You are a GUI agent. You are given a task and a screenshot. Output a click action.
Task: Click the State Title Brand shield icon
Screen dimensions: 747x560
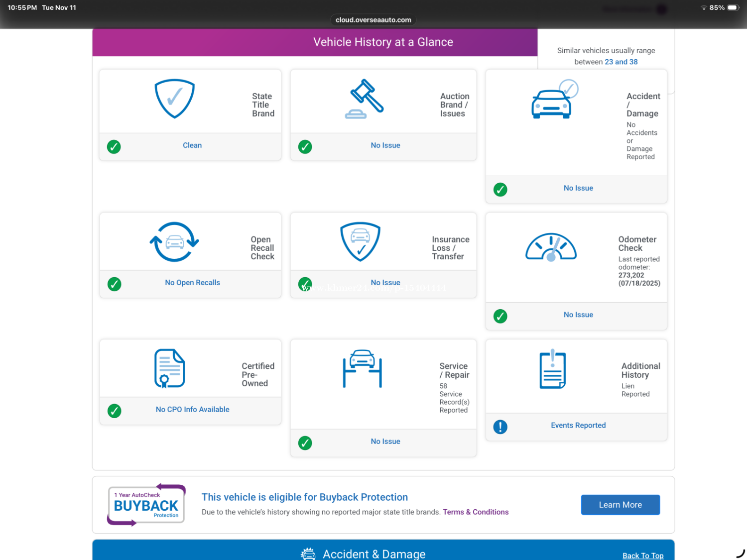tap(174, 99)
